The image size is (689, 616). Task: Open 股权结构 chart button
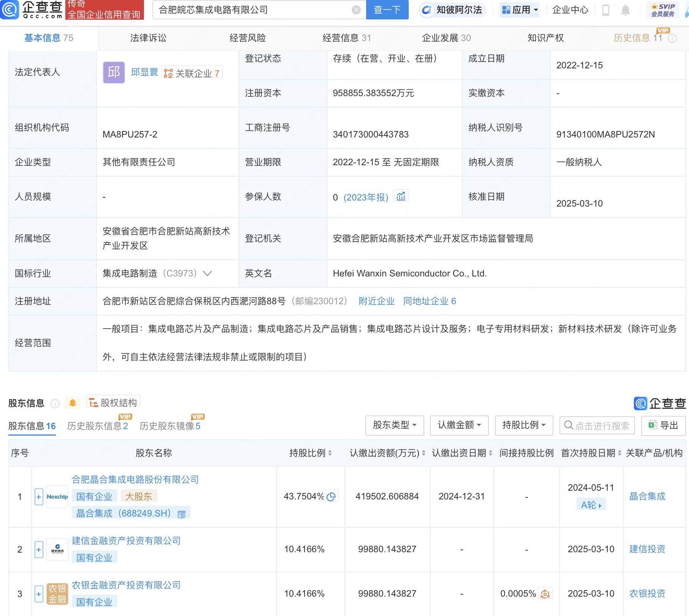pos(113,402)
